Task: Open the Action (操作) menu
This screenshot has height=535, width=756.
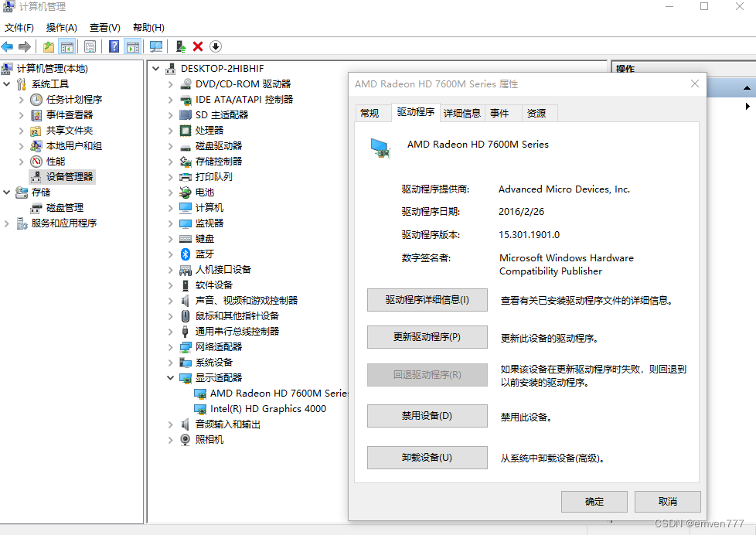Action: (x=61, y=28)
